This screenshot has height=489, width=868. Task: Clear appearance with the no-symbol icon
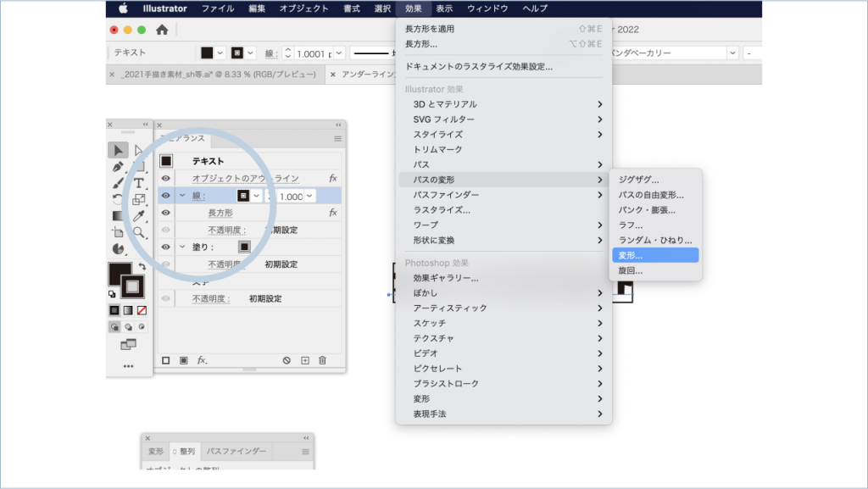pyautogui.click(x=287, y=361)
